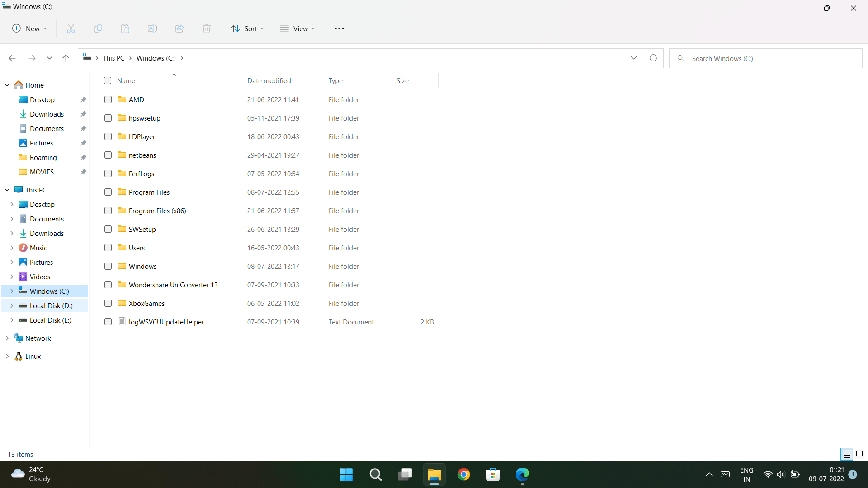
Task: Click This PC in address breadcrumb
Action: pos(113,58)
